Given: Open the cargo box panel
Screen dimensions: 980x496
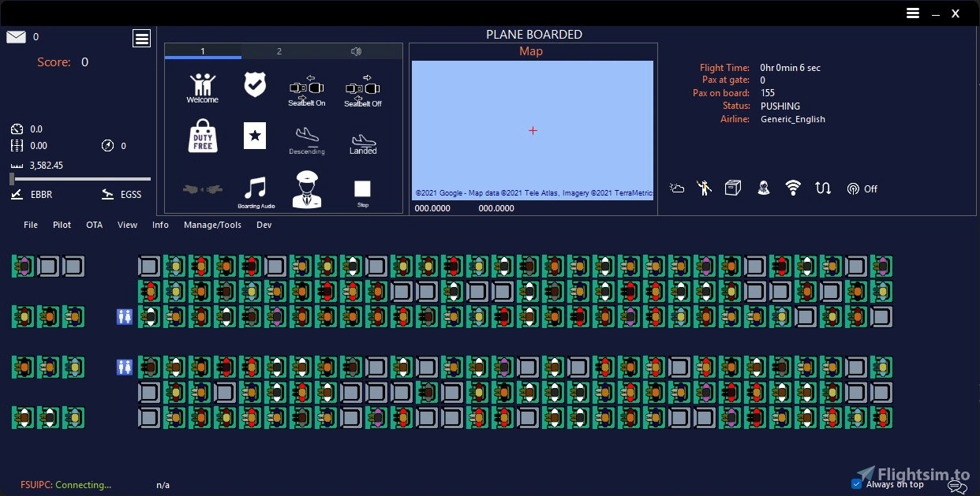Looking at the screenshot, I should 732,188.
